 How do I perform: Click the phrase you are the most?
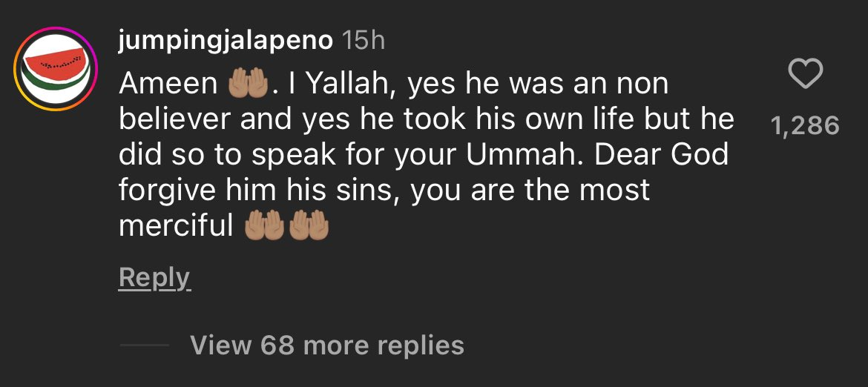coord(530,191)
